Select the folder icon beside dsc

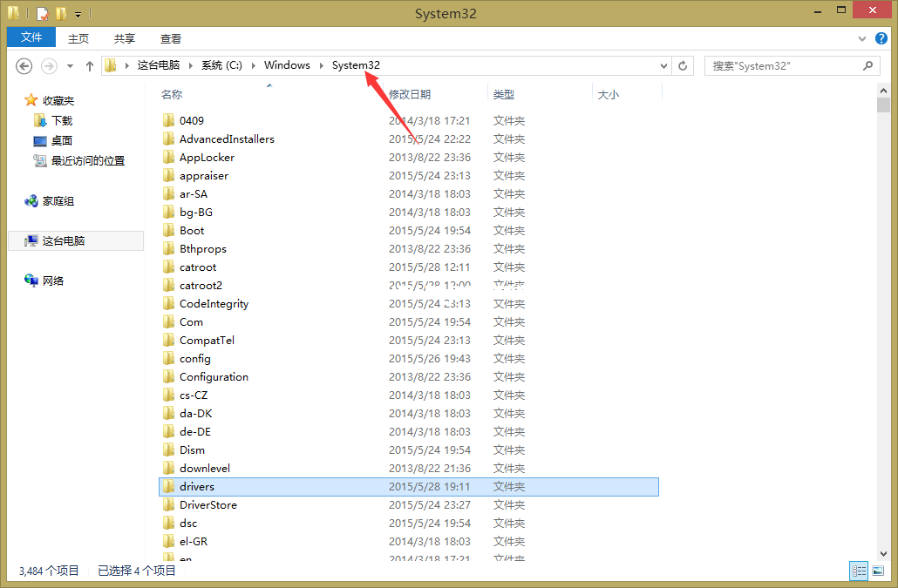168,523
